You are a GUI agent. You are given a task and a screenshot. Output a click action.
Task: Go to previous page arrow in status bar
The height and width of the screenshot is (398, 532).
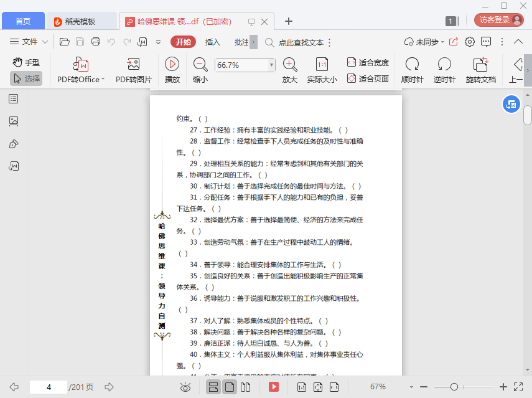[x=14, y=387]
